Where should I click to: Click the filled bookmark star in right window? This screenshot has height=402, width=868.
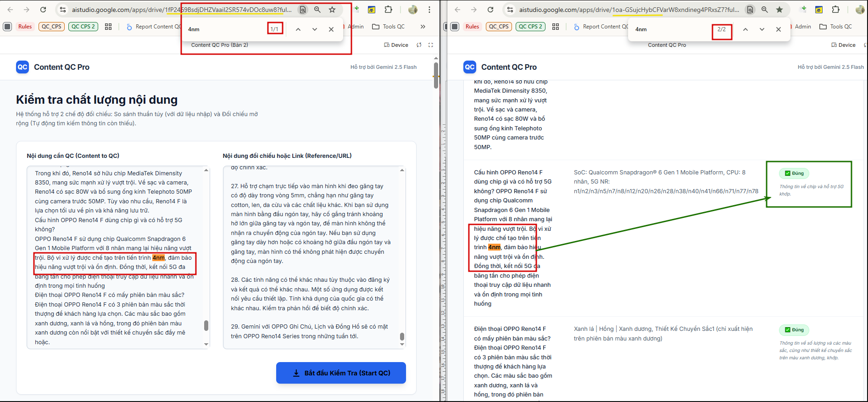click(x=779, y=10)
